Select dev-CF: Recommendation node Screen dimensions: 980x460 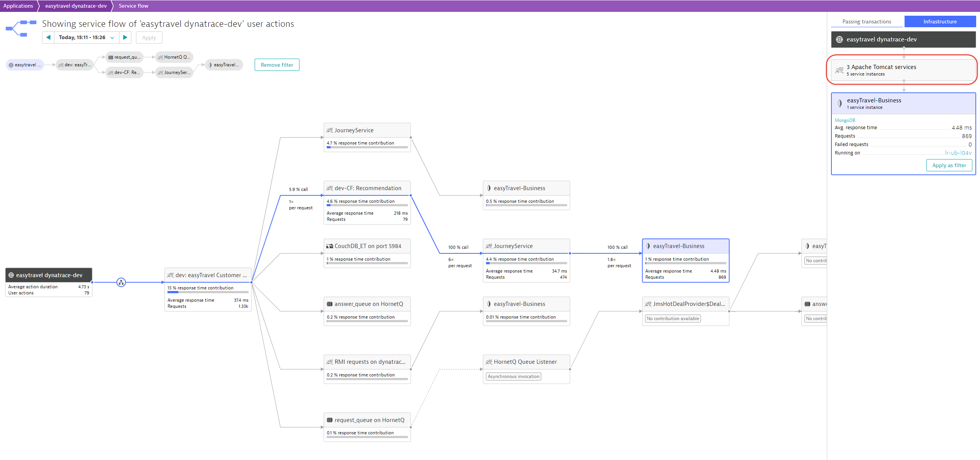tap(367, 202)
